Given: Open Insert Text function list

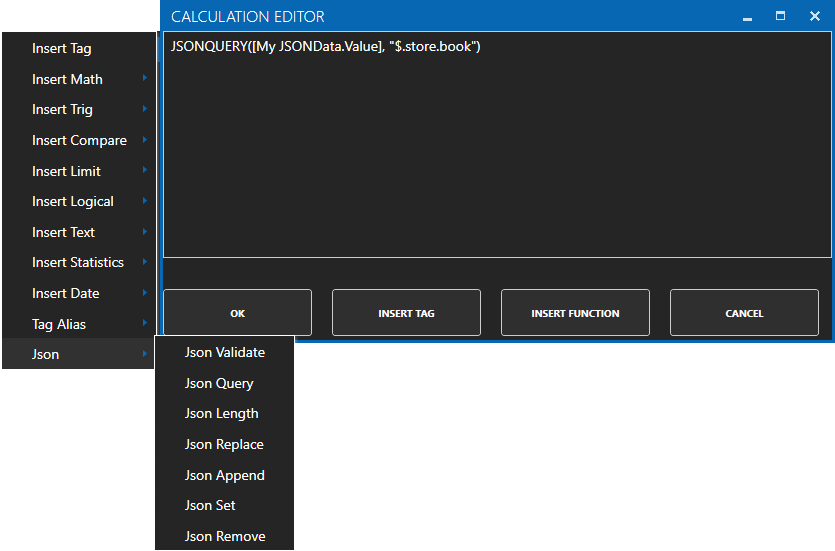Looking at the screenshot, I should [63, 232].
